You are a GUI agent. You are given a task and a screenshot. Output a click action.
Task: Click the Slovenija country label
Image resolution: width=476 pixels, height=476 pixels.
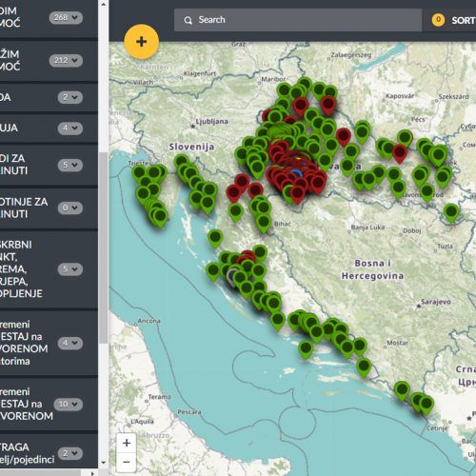[x=191, y=147]
